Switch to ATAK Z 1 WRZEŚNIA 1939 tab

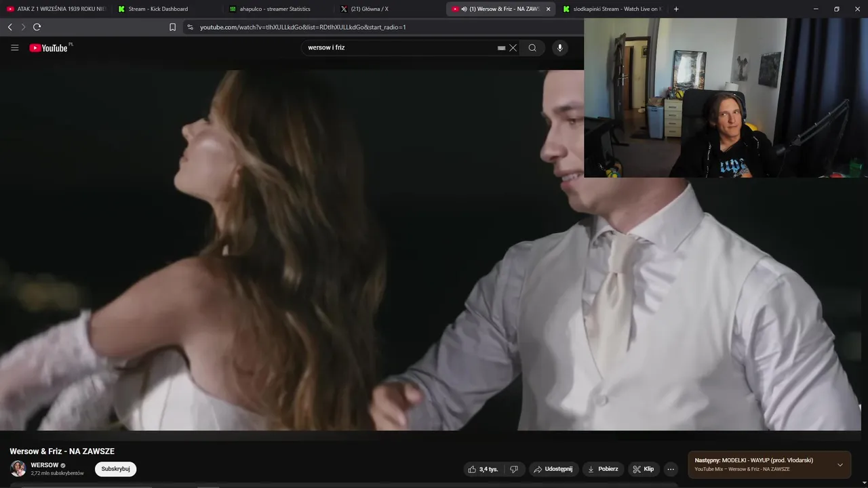pos(56,9)
